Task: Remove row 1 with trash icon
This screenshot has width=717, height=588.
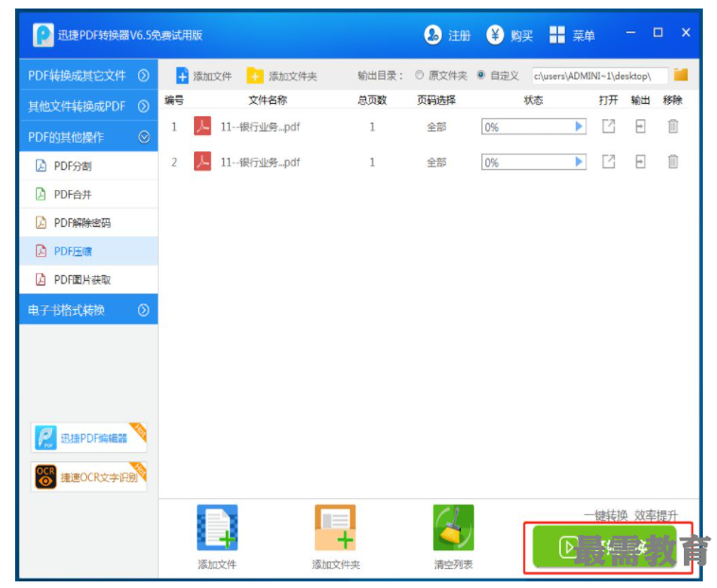Action: pos(673,126)
